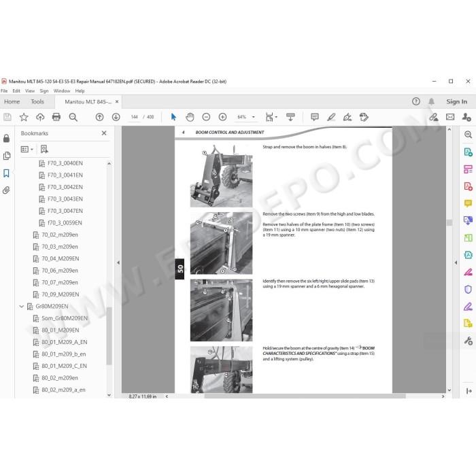The width and height of the screenshot is (476, 476).
Task: Open bookmark 80_02_m209en
Action: click(60, 378)
